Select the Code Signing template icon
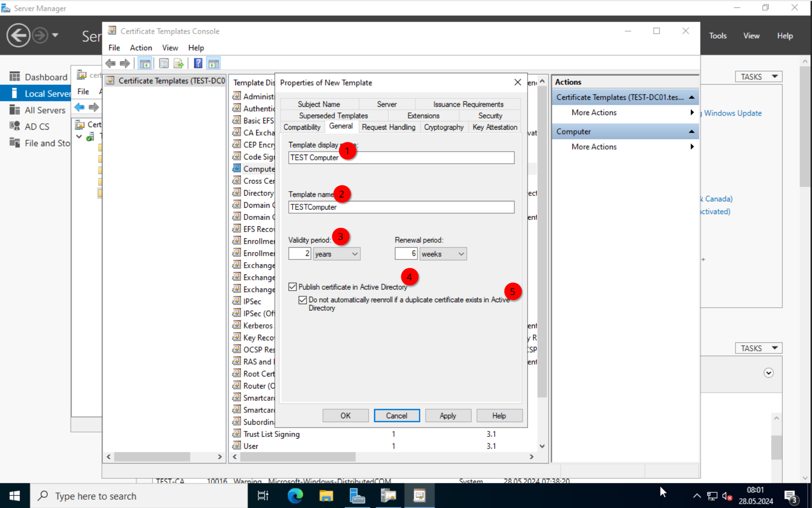The image size is (812, 508). pos(237,156)
